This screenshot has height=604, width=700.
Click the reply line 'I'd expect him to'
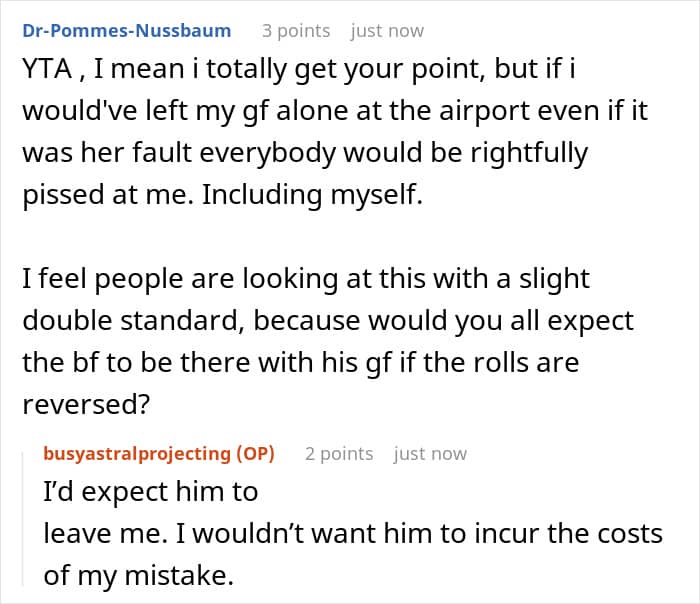pos(151,491)
